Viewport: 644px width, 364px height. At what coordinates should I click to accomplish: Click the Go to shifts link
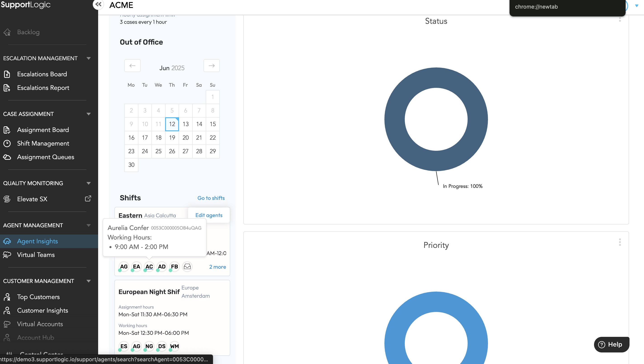211,198
